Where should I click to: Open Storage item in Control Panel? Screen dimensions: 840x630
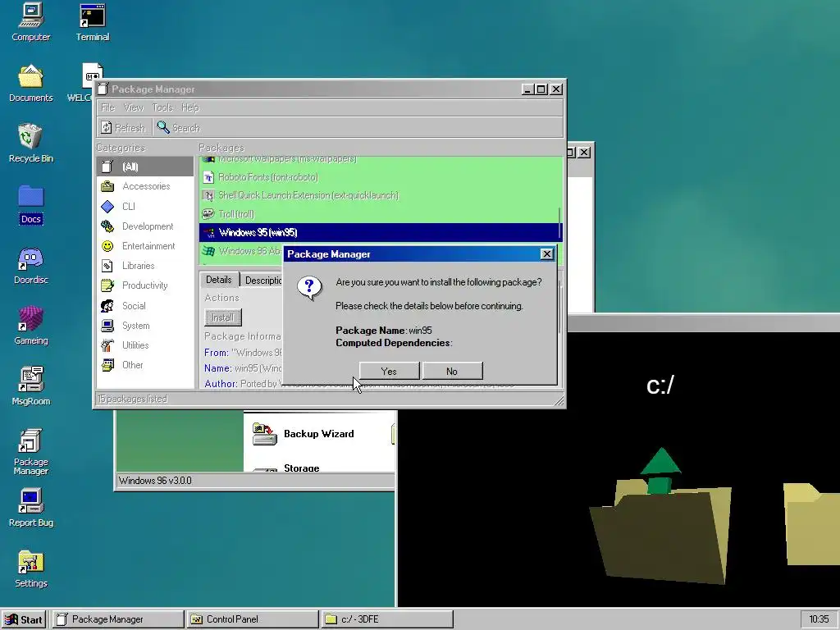coord(286,467)
